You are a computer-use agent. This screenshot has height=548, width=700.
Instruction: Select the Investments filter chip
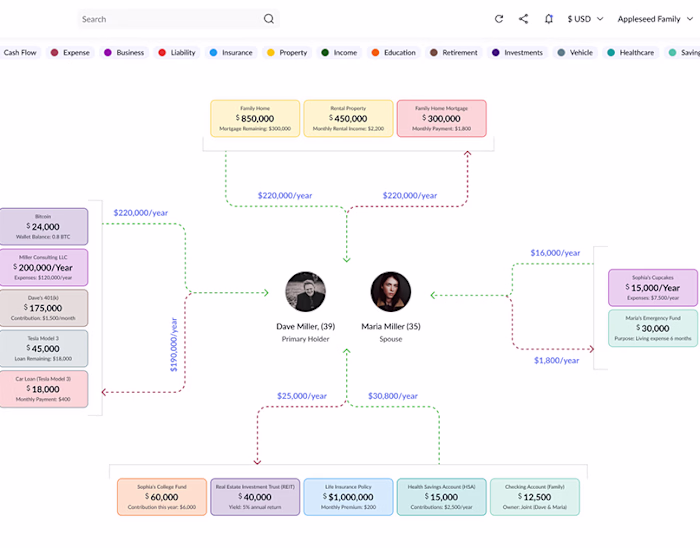click(x=517, y=53)
